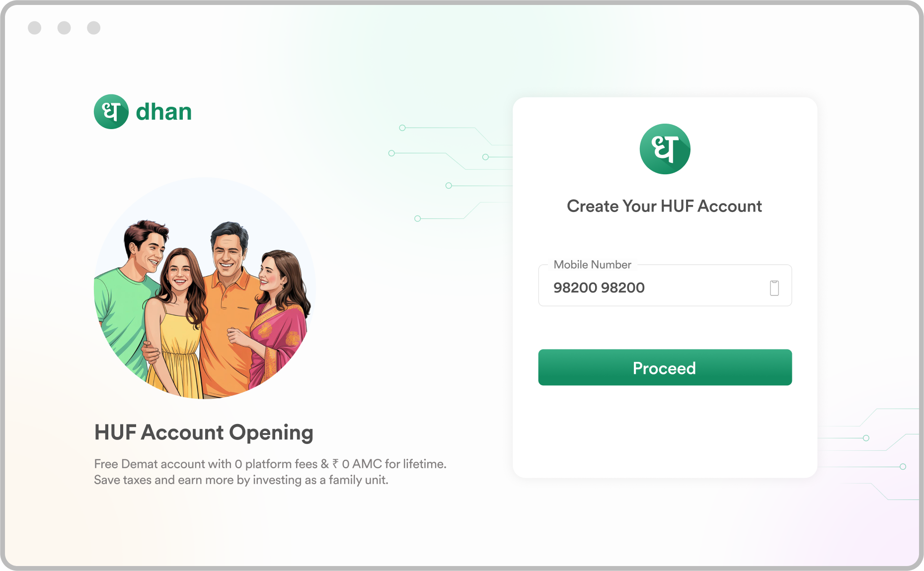The image size is (924, 571).
Task: Click the phone icon in Mobile Number field
Action: [774, 287]
